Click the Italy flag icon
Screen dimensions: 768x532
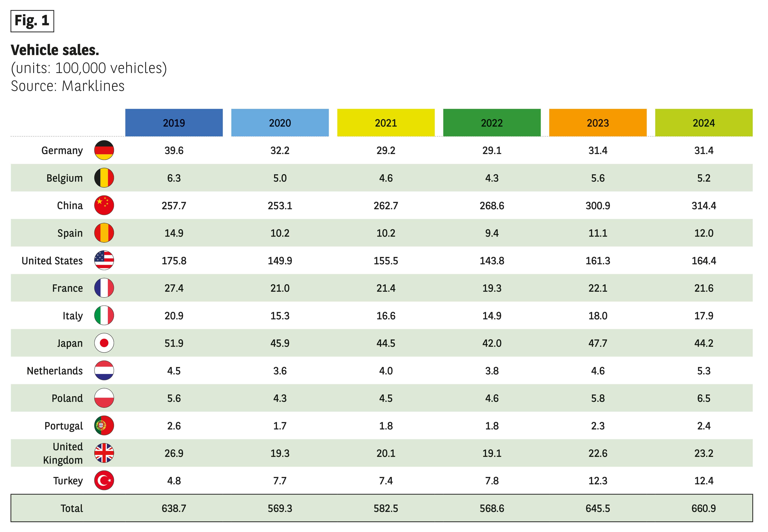tap(104, 315)
